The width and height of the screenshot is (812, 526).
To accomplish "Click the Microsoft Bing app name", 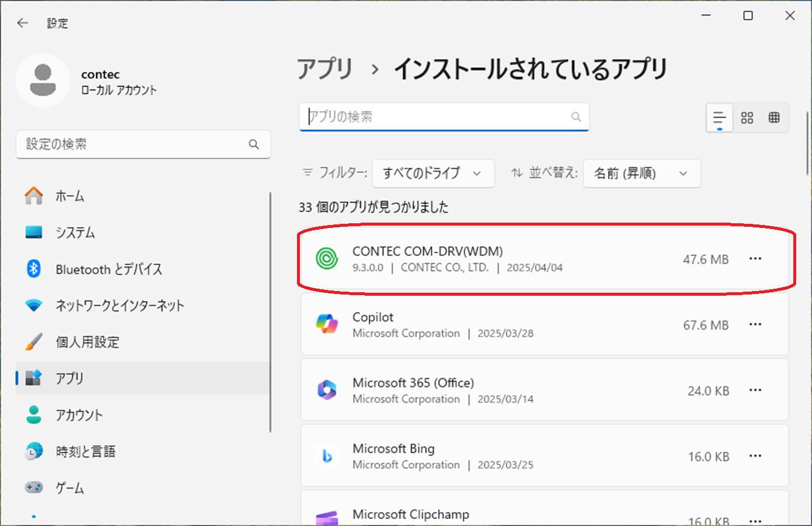I will click(x=393, y=449).
